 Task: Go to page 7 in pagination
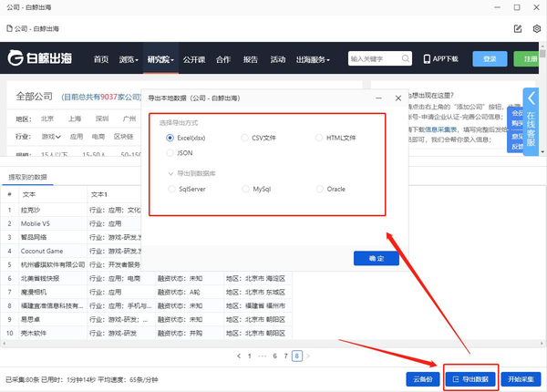[x=285, y=356]
